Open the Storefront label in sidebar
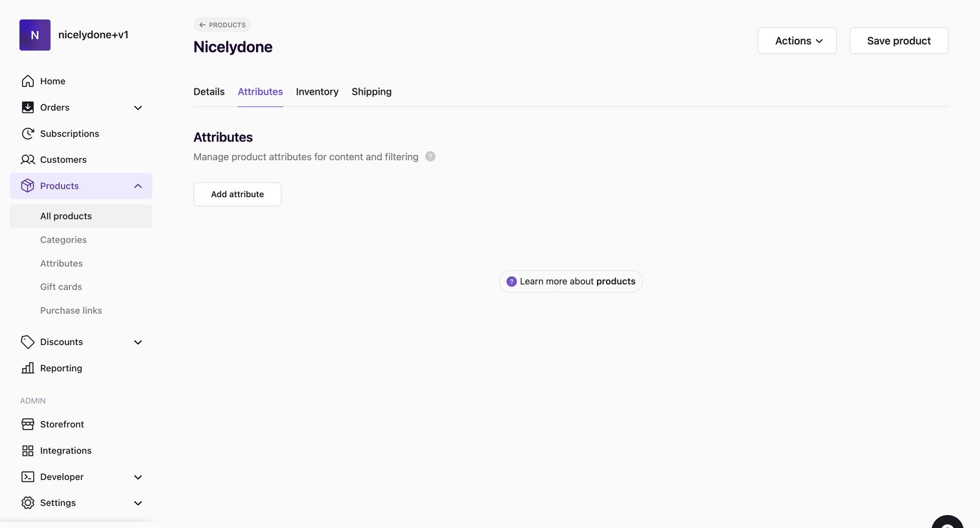Image resolution: width=980 pixels, height=528 pixels. click(x=62, y=424)
